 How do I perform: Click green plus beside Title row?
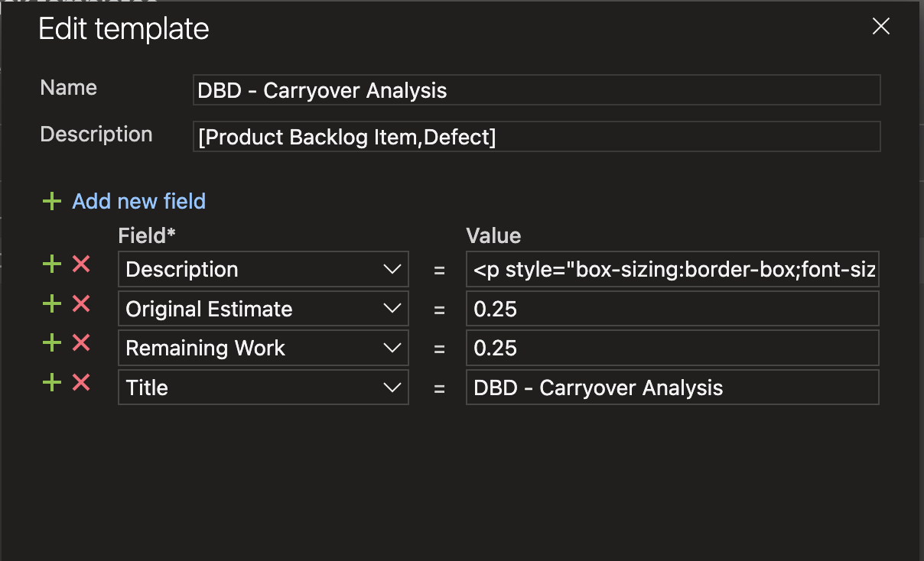pos(51,382)
